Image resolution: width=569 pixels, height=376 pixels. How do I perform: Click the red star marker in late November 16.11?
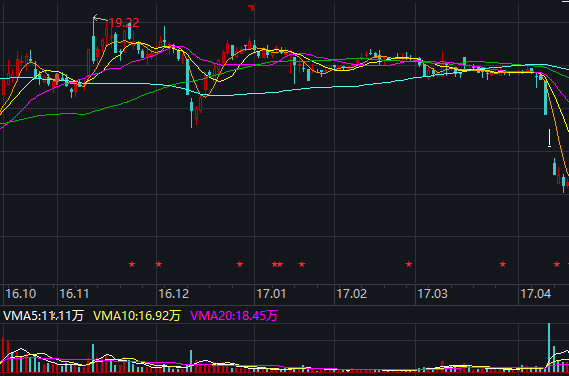[x=132, y=264]
